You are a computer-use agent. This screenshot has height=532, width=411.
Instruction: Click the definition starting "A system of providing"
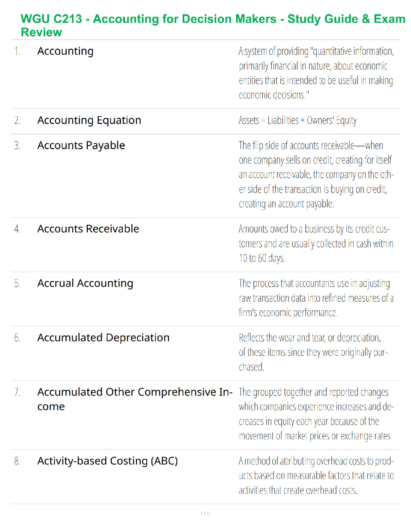(316, 73)
